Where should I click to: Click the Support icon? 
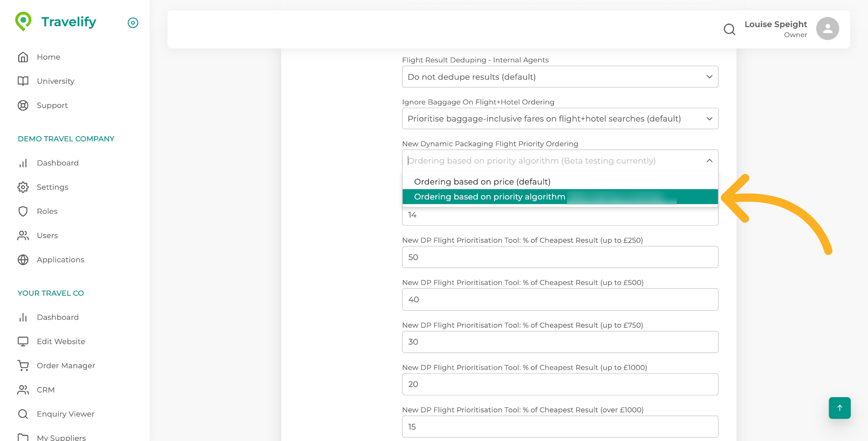(23, 105)
